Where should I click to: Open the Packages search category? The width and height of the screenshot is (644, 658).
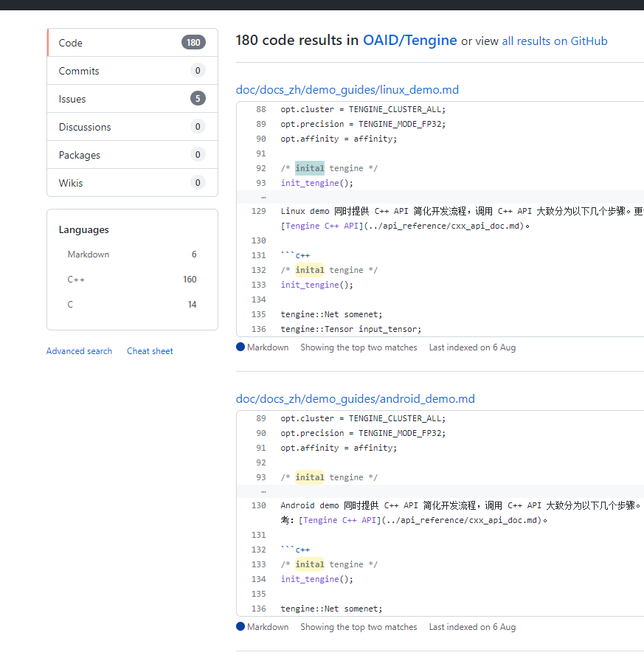click(x=133, y=155)
